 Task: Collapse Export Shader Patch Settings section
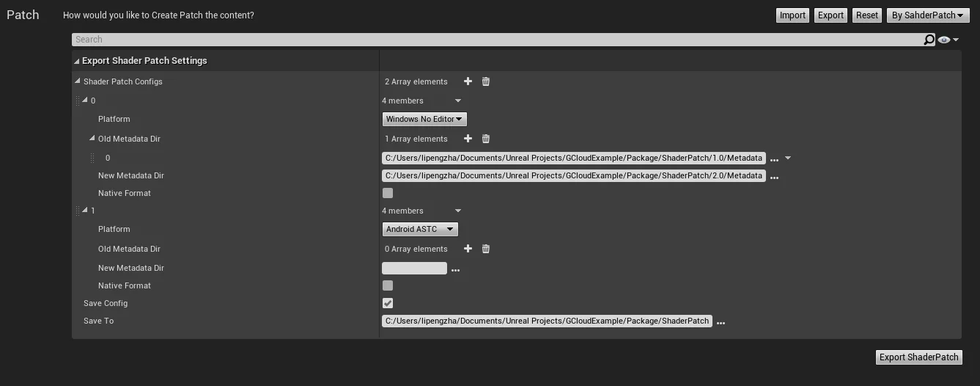click(77, 61)
